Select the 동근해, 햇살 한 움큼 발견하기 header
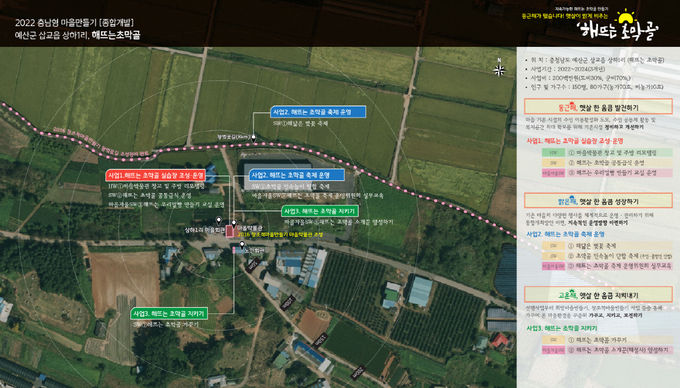This screenshot has height=388, width=680. [x=598, y=107]
